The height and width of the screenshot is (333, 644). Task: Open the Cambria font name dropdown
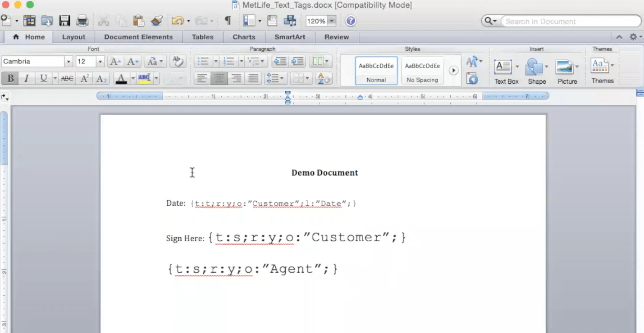click(x=69, y=62)
